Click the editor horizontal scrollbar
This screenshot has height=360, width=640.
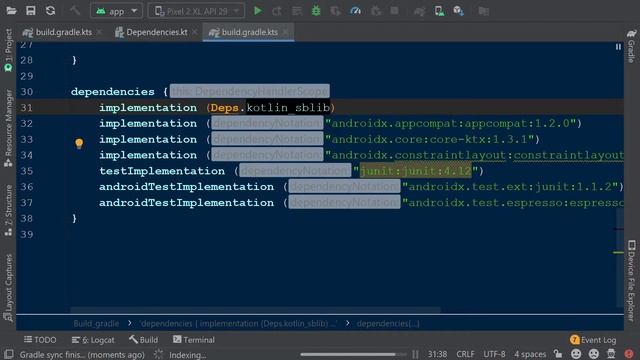click(255, 309)
